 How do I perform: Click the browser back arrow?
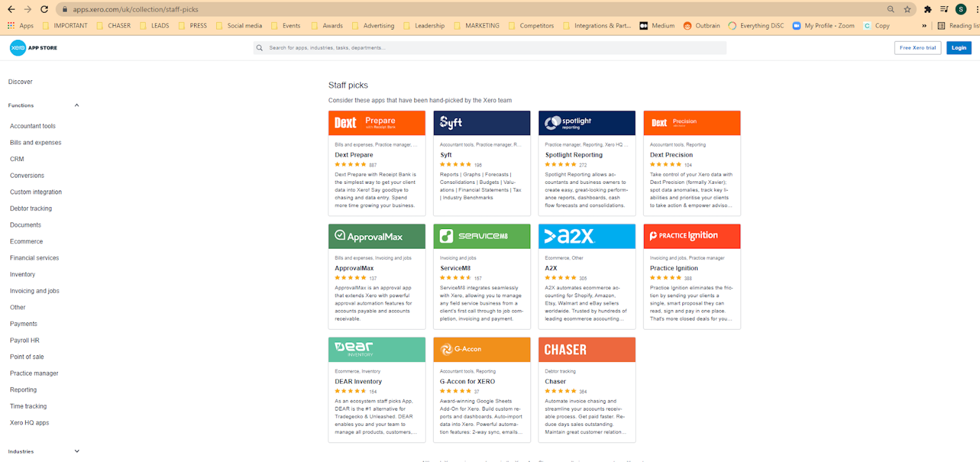[11, 9]
